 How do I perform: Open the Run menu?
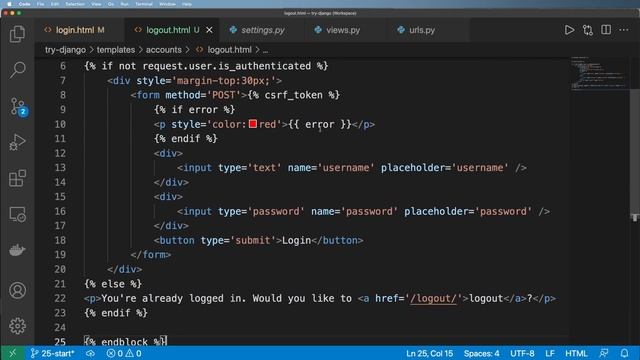point(124,4)
